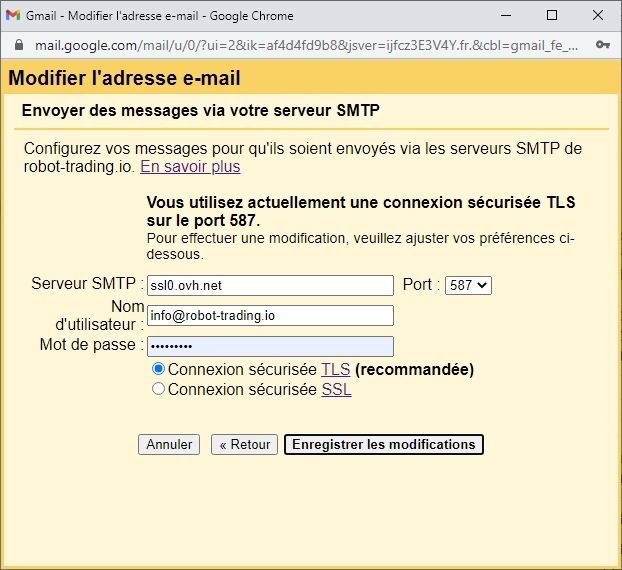The width and height of the screenshot is (622, 570).
Task: Open the En savoir plus link
Action: 190,166
